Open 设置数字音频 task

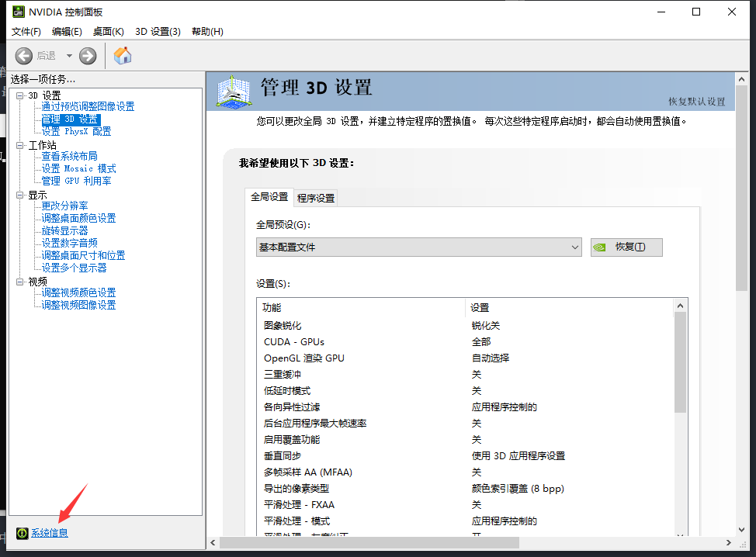coord(69,243)
